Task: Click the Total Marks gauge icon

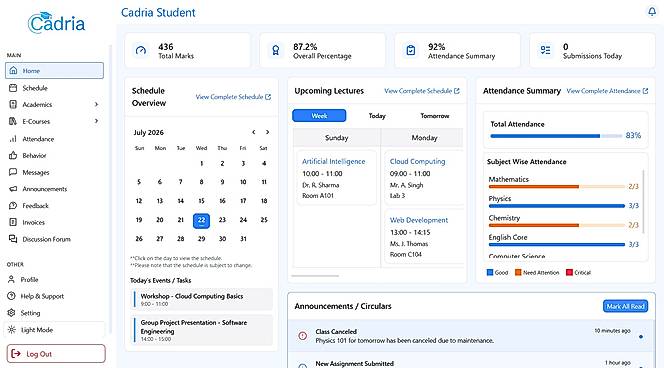Action: coord(141,51)
